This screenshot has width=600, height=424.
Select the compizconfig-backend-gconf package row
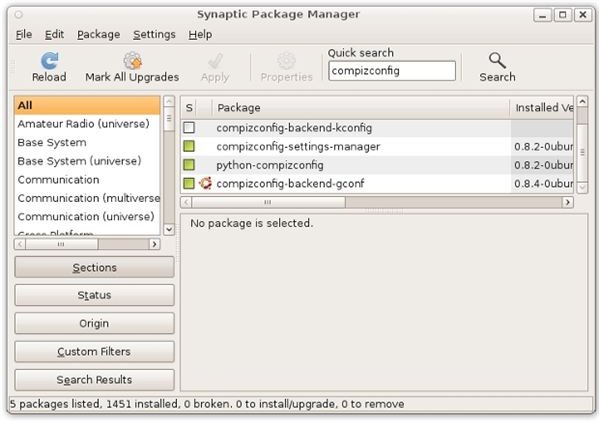377,184
